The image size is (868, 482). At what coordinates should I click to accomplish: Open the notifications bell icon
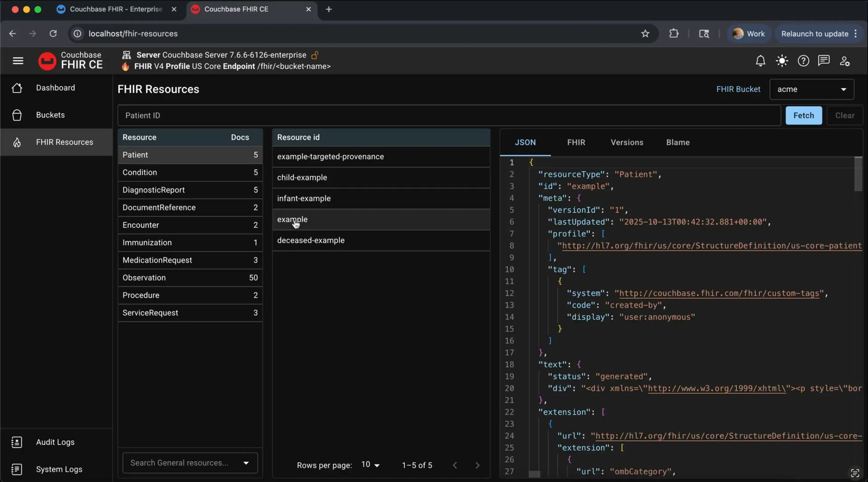click(x=760, y=61)
